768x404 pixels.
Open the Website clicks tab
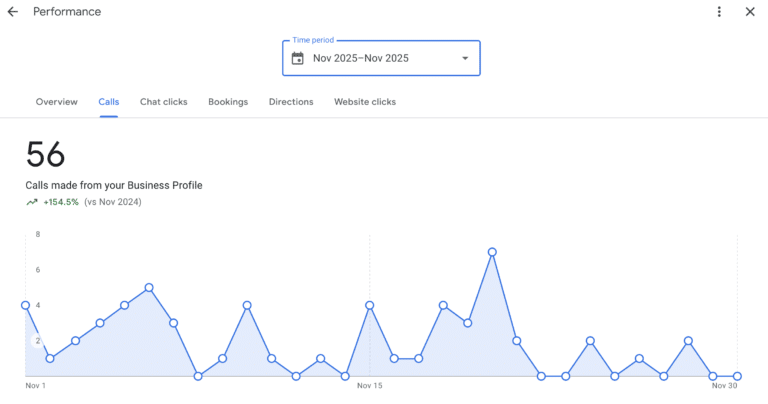tap(365, 102)
